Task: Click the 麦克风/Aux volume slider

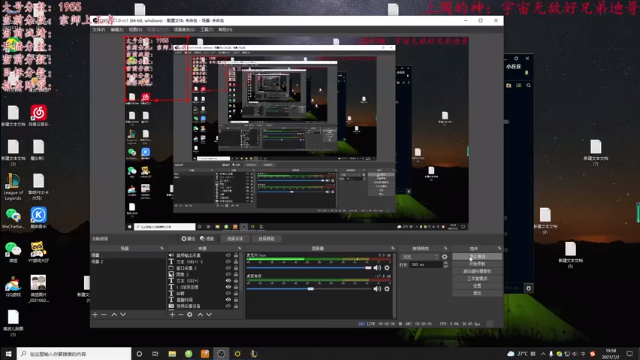Action: (309, 268)
